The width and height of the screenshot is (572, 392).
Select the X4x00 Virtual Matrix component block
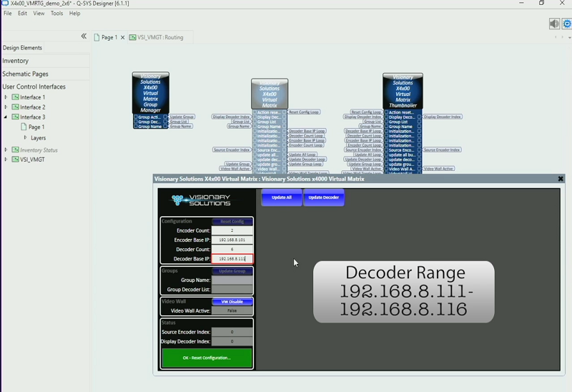pyautogui.click(x=270, y=94)
